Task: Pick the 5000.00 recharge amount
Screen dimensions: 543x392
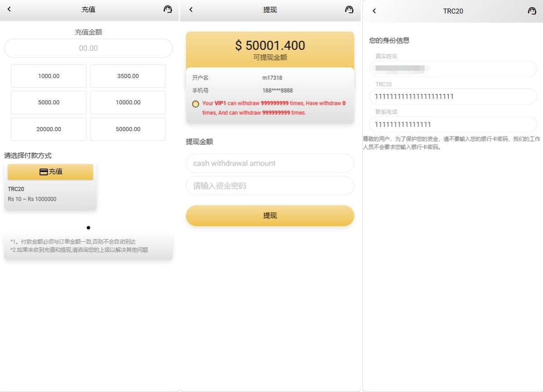Action: [x=49, y=103]
